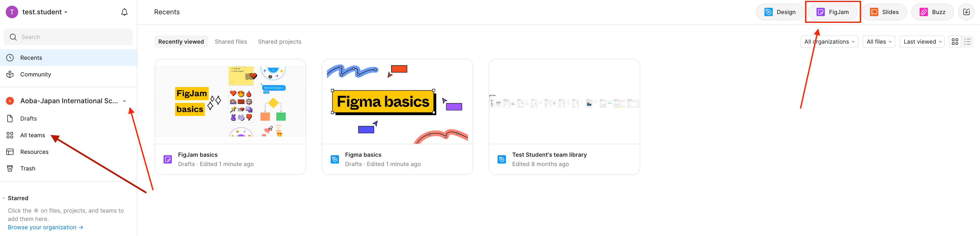Switch to grid view
This screenshot has height=236, width=980.
pos(954,42)
